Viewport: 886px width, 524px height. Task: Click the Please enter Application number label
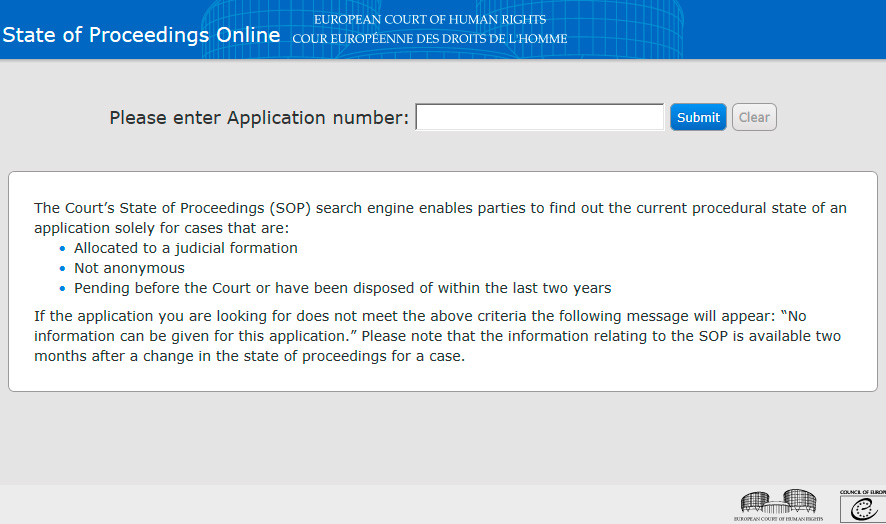click(x=259, y=118)
